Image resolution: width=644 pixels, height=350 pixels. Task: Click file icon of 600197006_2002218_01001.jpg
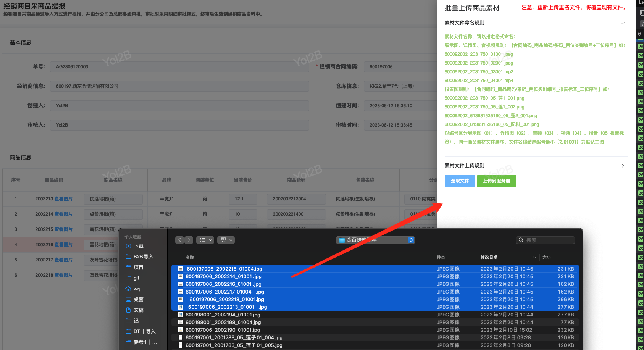pos(181,300)
